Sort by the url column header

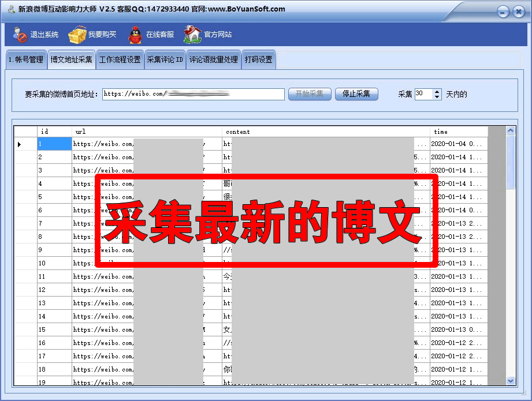pyautogui.click(x=147, y=132)
